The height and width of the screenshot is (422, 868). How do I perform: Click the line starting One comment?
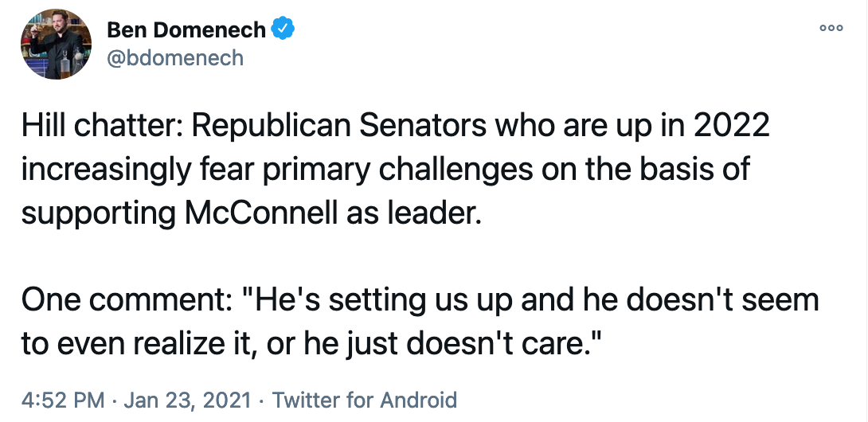coord(420,300)
